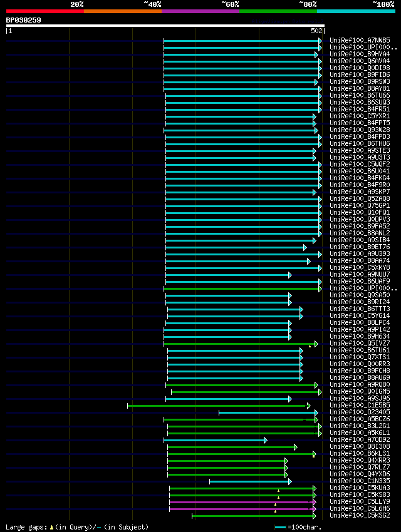Select the UniRef100_C5KSG2 label
Viewport: 401px width, 532px height.
pyautogui.click(x=360, y=515)
